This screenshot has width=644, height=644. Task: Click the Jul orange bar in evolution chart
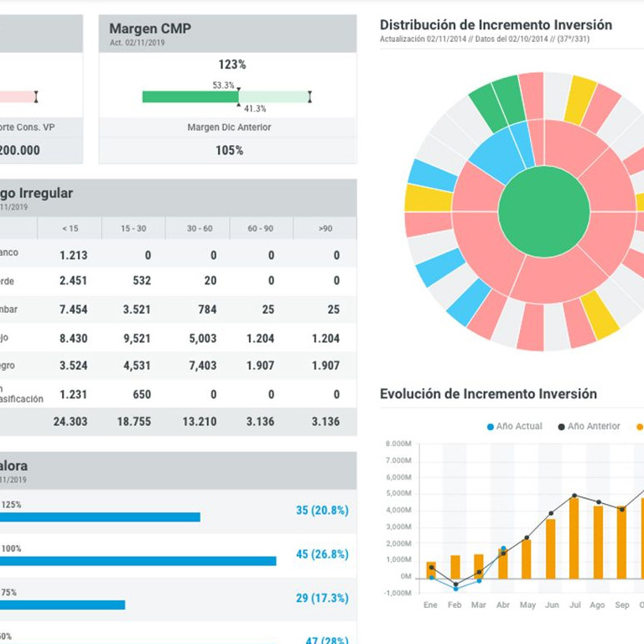(x=574, y=538)
